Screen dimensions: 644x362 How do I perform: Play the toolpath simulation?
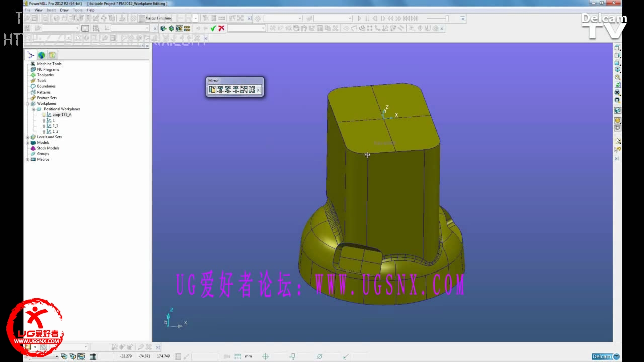click(x=359, y=18)
